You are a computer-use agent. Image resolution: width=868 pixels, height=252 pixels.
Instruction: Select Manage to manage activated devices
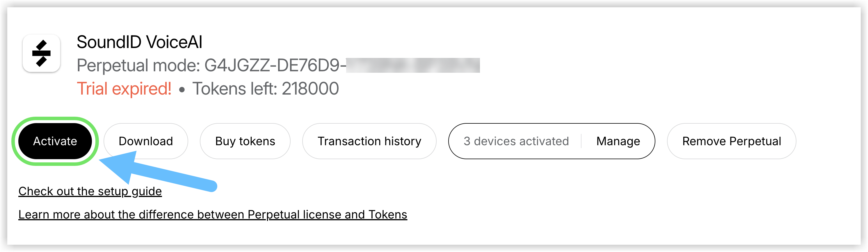click(x=618, y=141)
